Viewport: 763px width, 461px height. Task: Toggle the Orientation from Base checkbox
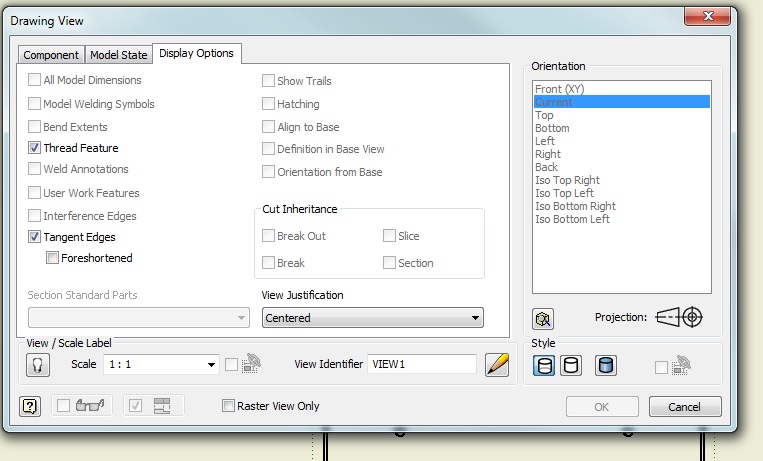[x=268, y=171]
